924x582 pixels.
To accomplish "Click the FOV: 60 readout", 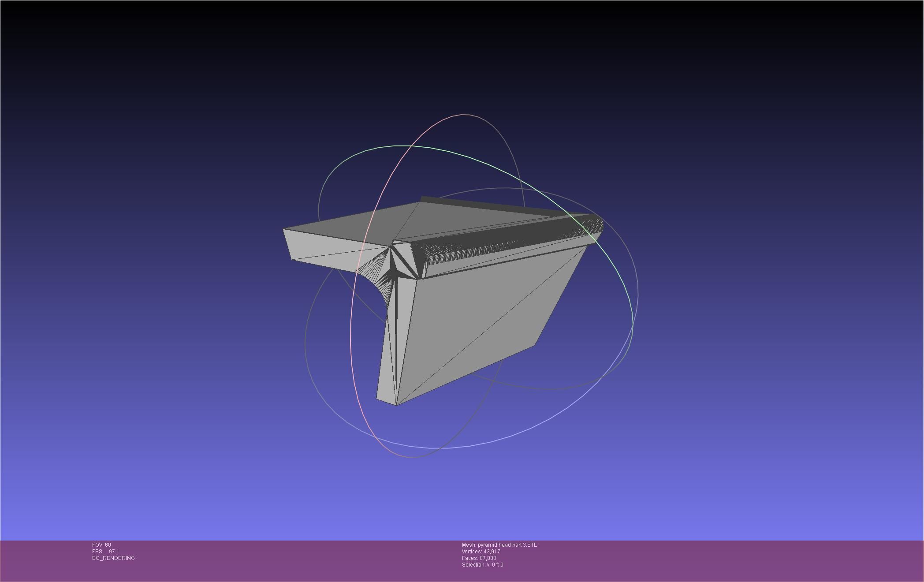I will [x=101, y=545].
